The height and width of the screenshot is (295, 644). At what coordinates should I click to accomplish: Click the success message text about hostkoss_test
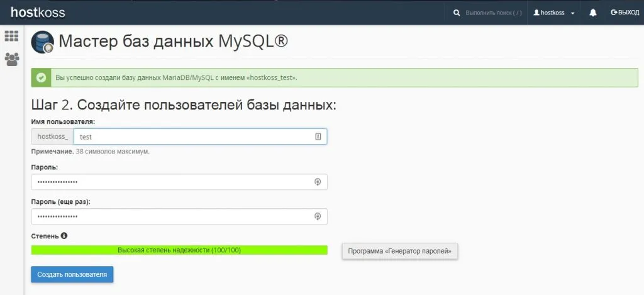[176, 77]
